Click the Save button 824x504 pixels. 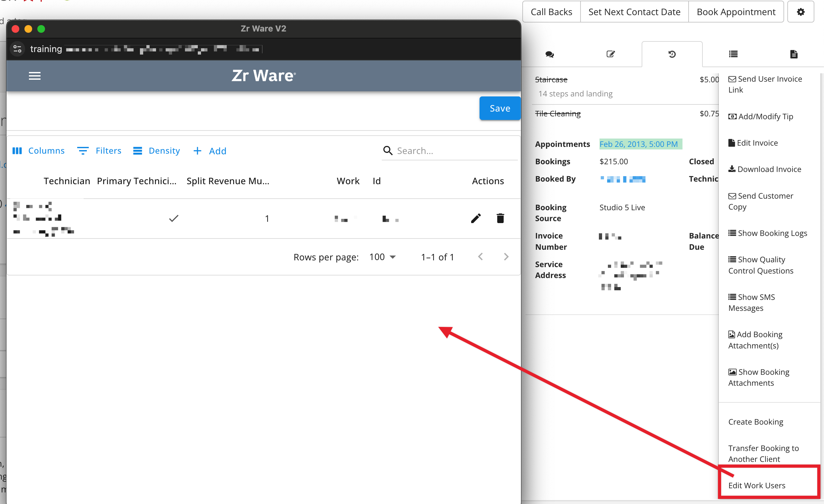click(499, 108)
